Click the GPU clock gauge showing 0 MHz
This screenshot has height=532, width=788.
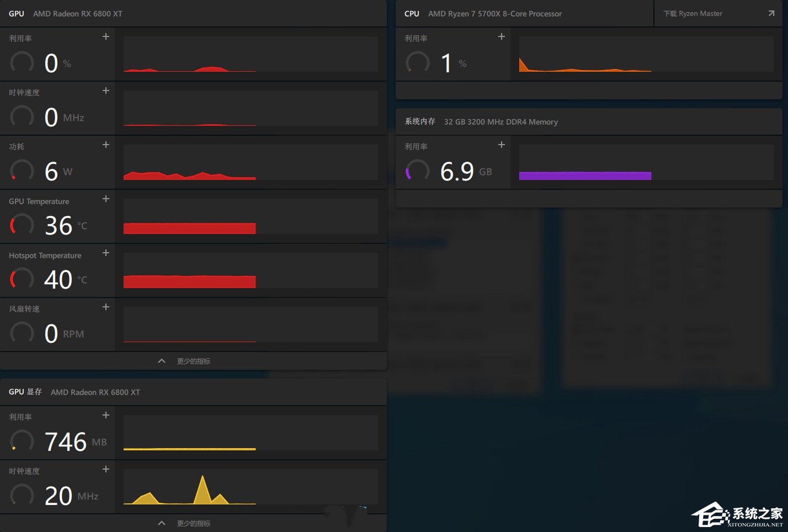point(22,117)
